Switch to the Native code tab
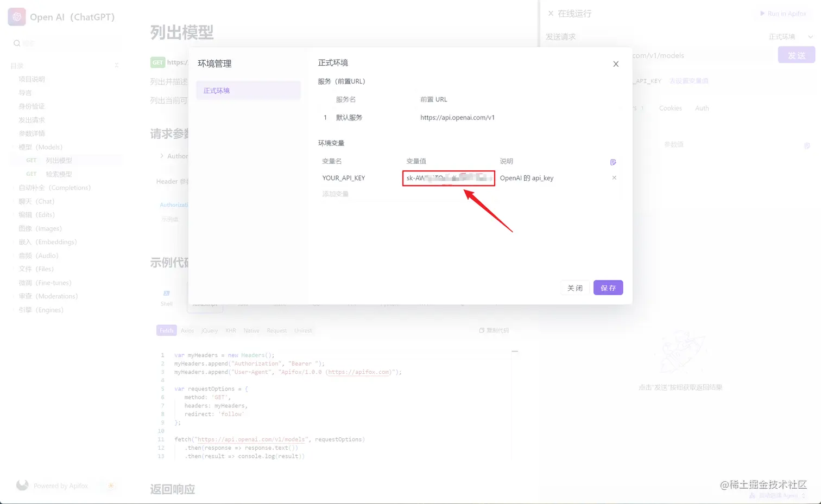The height and width of the screenshot is (504, 821). (x=251, y=330)
